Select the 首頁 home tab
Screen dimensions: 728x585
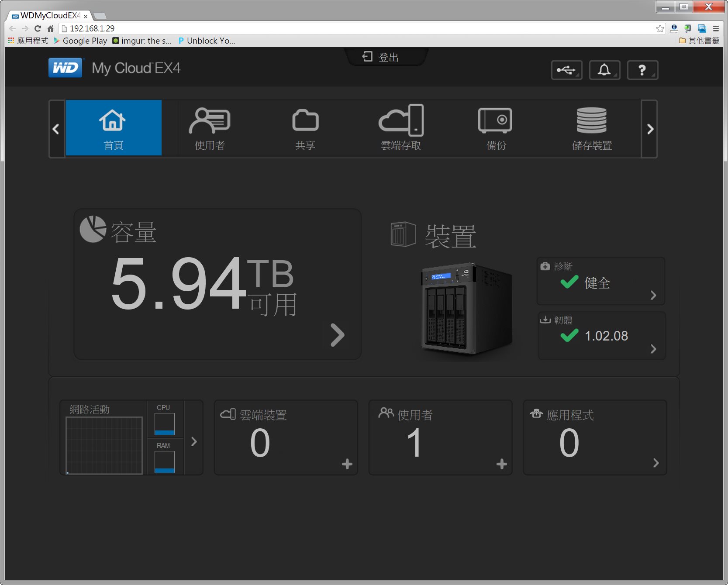[x=114, y=128]
